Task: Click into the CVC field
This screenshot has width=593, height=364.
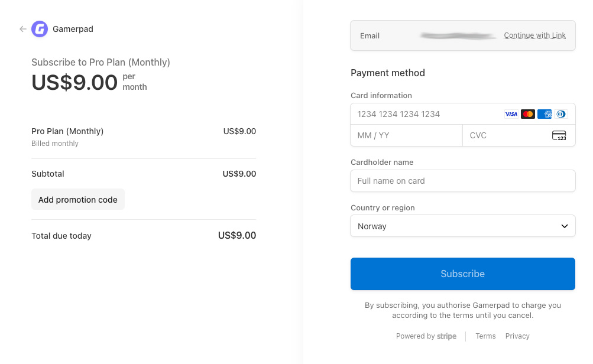Action: [x=505, y=136]
